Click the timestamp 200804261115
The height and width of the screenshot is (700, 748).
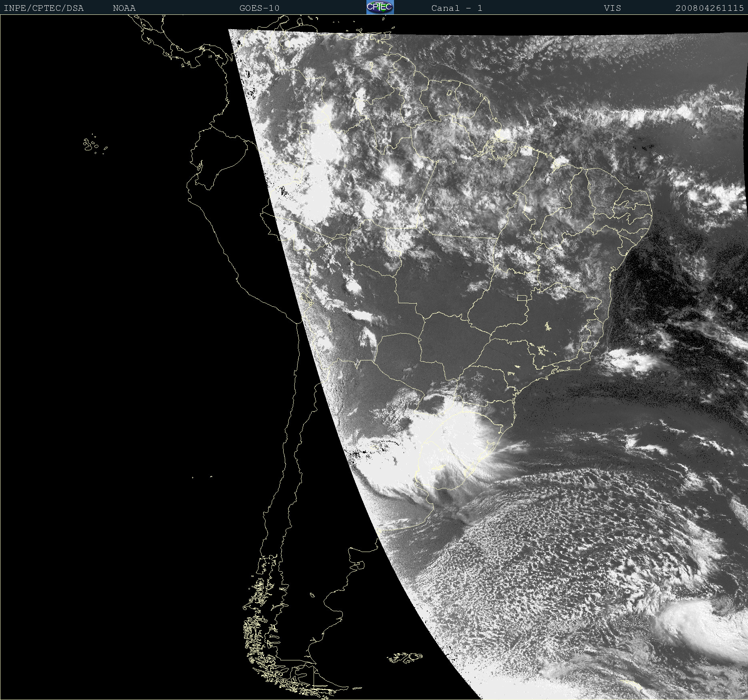pyautogui.click(x=710, y=8)
